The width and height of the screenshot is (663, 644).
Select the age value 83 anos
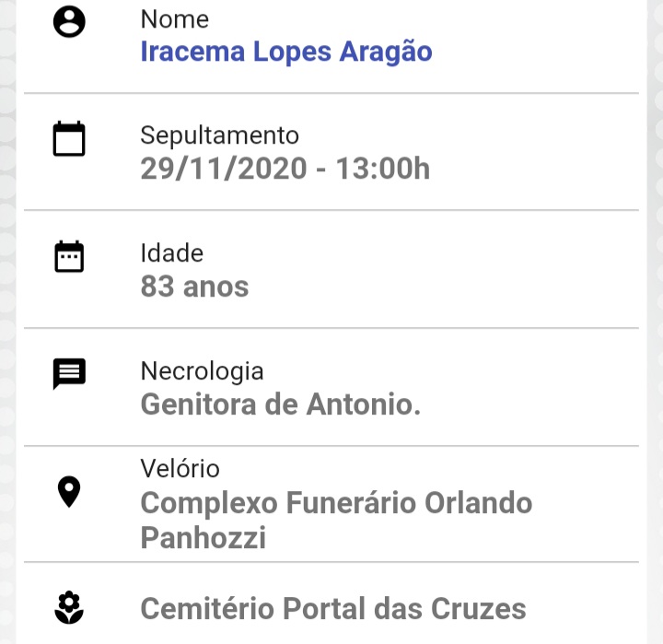click(x=194, y=287)
